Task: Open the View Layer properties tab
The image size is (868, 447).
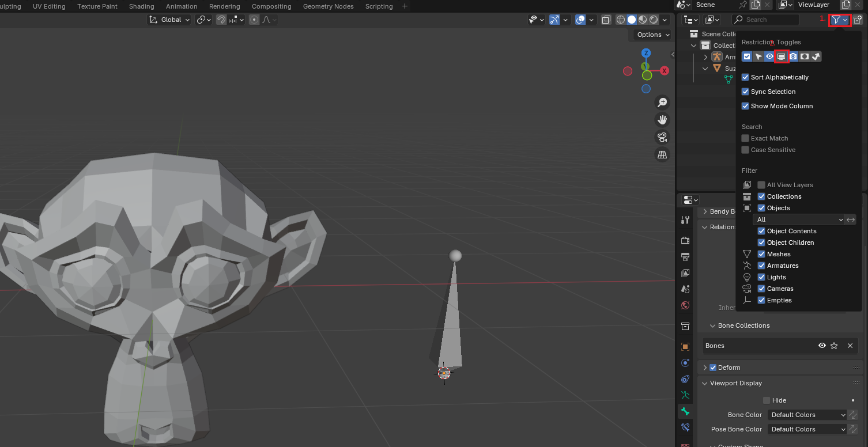Action: point(685,272)
